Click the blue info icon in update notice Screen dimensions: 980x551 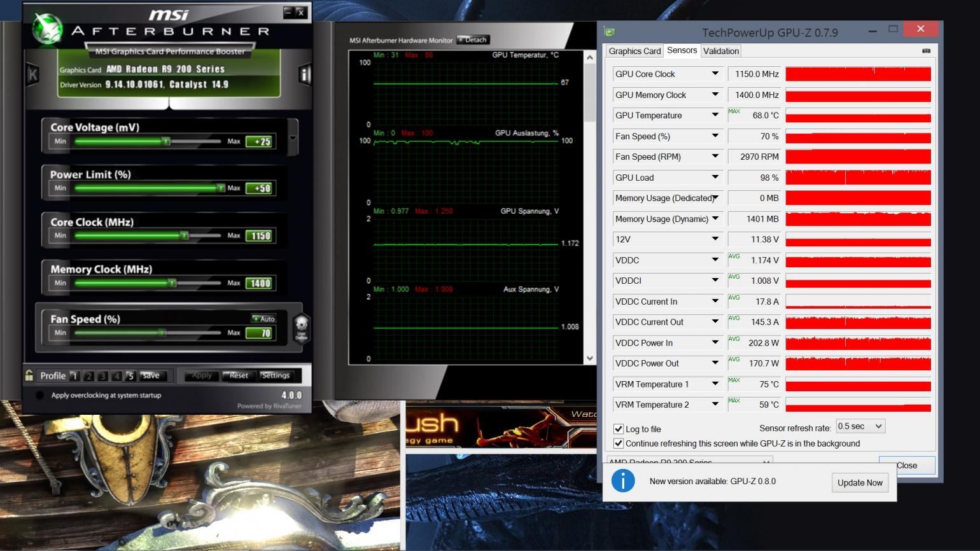623,481
